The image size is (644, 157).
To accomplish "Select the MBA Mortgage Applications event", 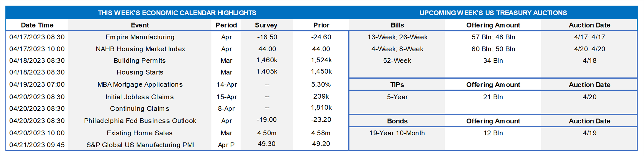I will 140,84.
